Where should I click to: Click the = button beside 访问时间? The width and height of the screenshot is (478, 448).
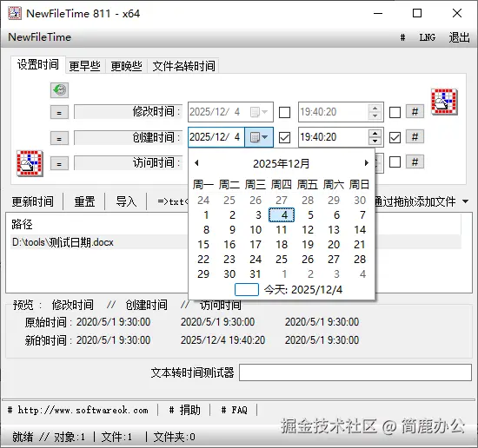pos(59,164)
